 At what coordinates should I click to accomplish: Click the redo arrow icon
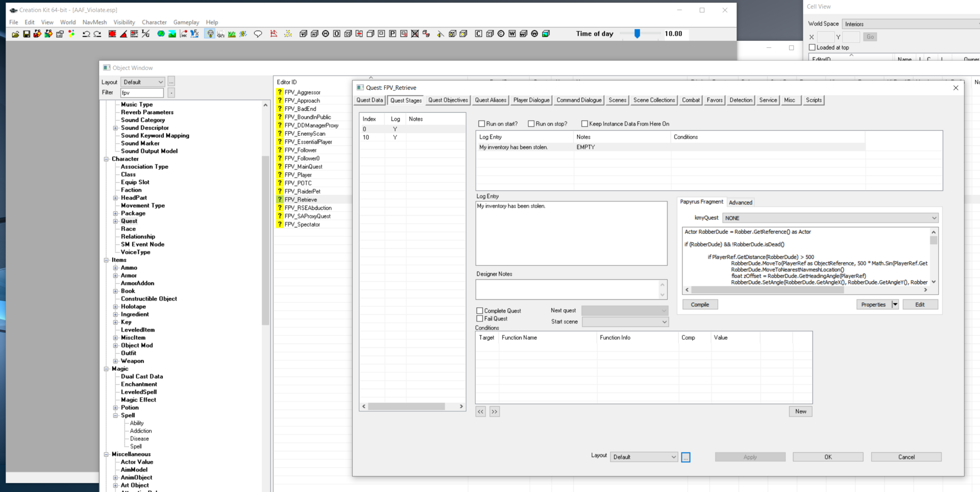click(x=97, y=34)
